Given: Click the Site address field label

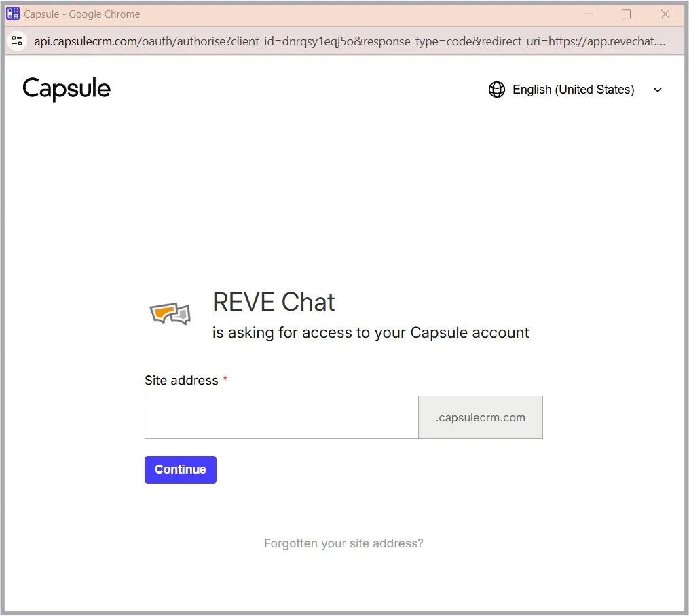Looking at the screenshot, I should click(x=181, y=381).
